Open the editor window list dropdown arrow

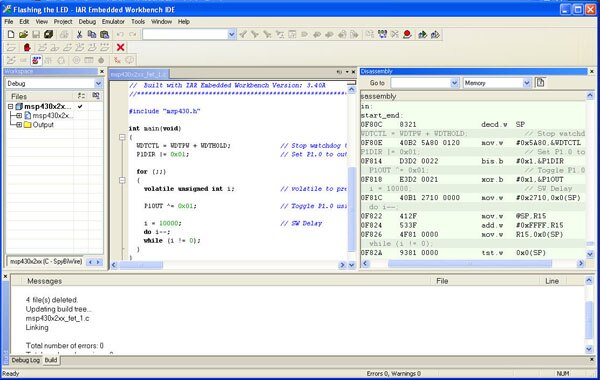(347, 72)
